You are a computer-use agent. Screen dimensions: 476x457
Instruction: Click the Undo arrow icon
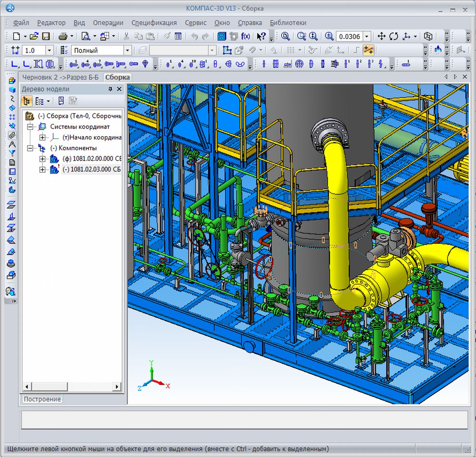[x=194, y=36]
